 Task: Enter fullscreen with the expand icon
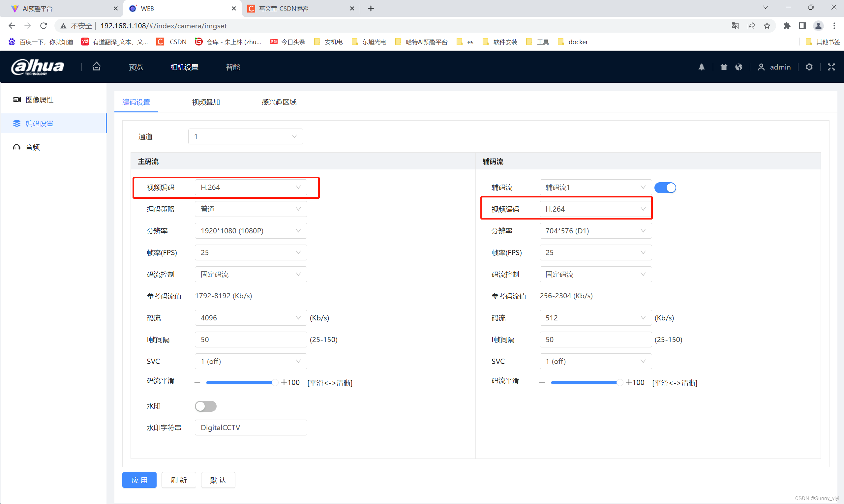[x=831, y=67]
